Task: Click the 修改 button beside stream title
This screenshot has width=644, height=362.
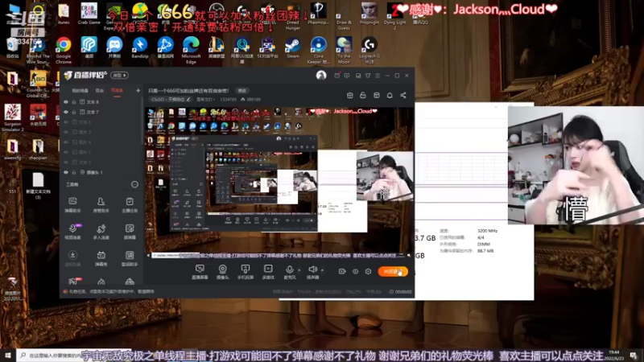Action: pos(242,90)
